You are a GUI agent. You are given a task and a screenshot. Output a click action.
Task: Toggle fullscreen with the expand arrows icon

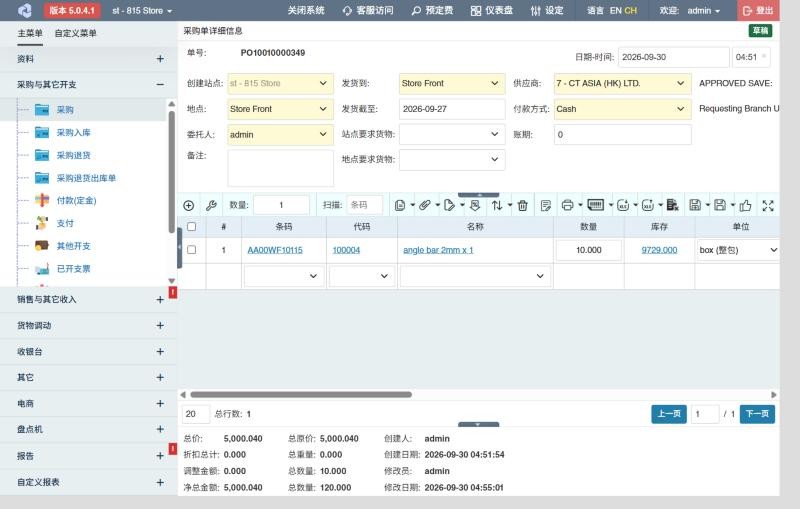[768, 206]
